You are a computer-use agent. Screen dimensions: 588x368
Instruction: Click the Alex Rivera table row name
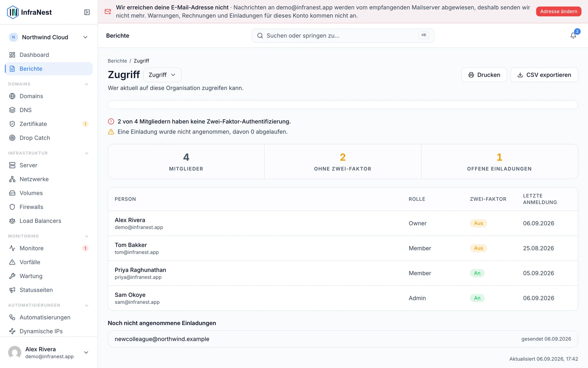[130, 220]
